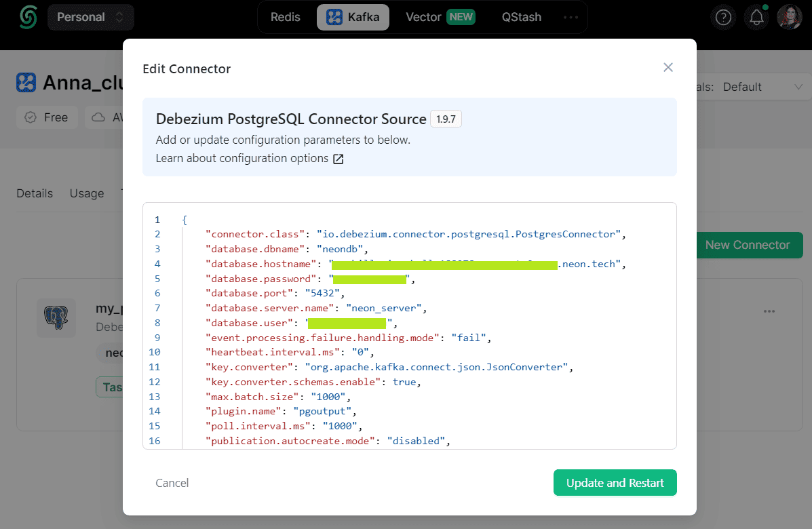Click Update and Restart button
Viewport: 812px width, 529px height.
(615, 482)
